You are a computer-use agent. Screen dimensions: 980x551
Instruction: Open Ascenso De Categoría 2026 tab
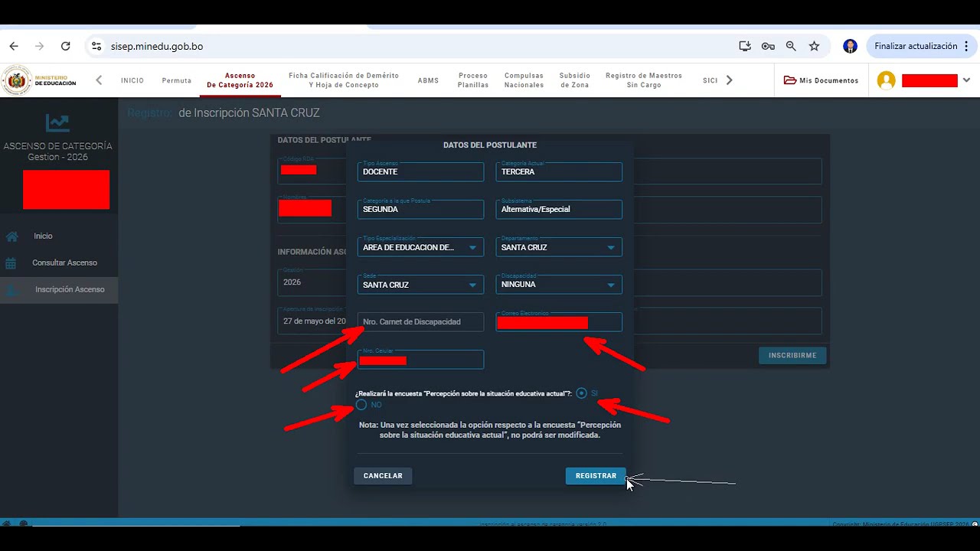[240, 80]
